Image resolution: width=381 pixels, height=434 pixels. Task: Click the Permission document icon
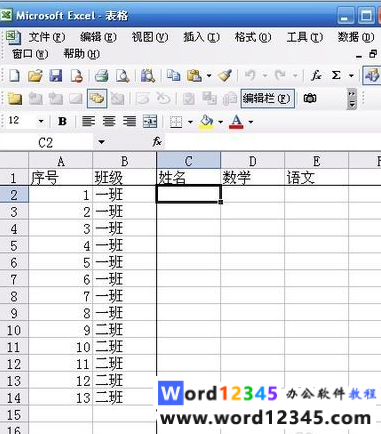click(77, 76)
